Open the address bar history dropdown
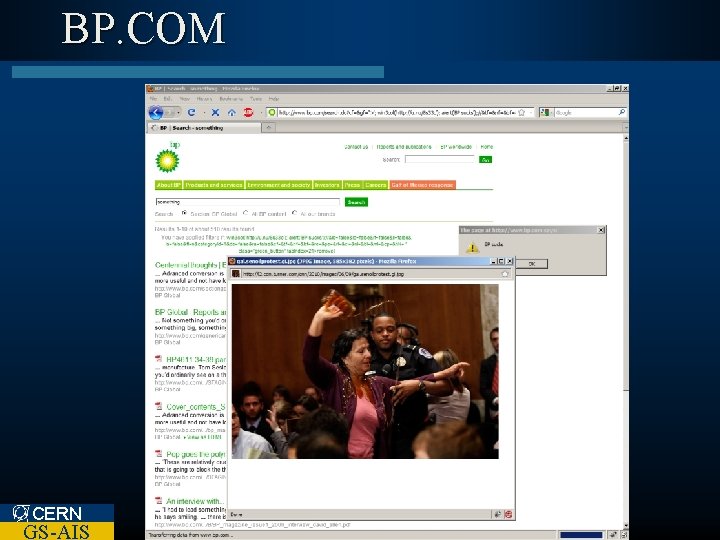Screen dimensions: 720x540 coord(530,112)
